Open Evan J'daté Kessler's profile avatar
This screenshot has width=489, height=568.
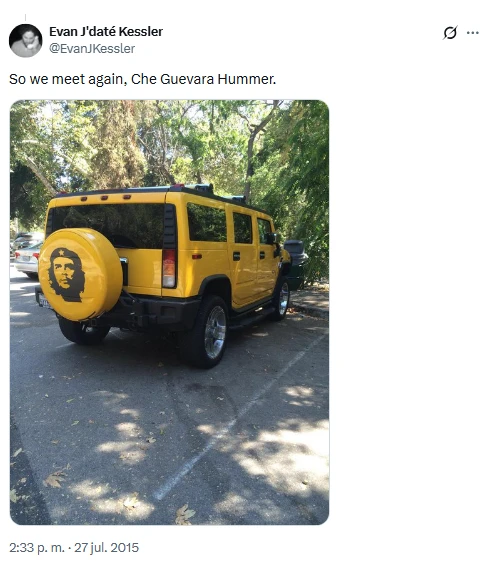(25, 41)
